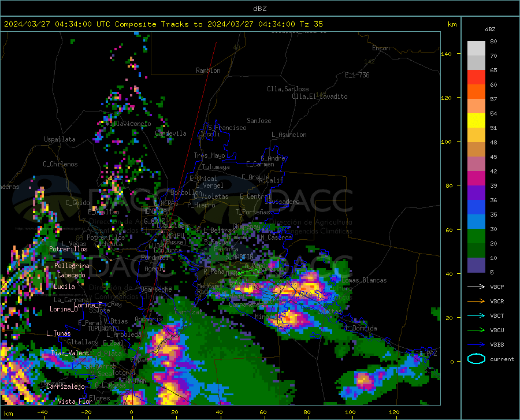520x420 pixels.
Task: Click the 'Clla.El_Cavadito' map label
Action: point(320,96)
